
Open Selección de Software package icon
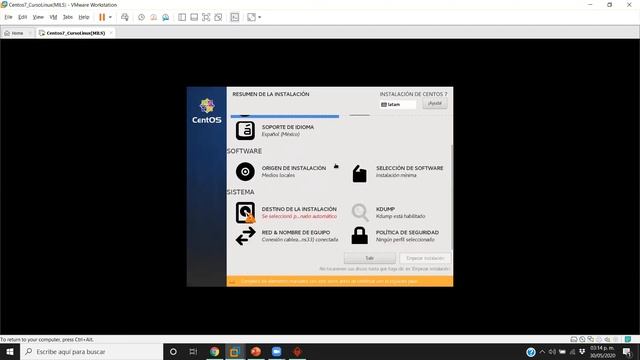pos(359,173)
